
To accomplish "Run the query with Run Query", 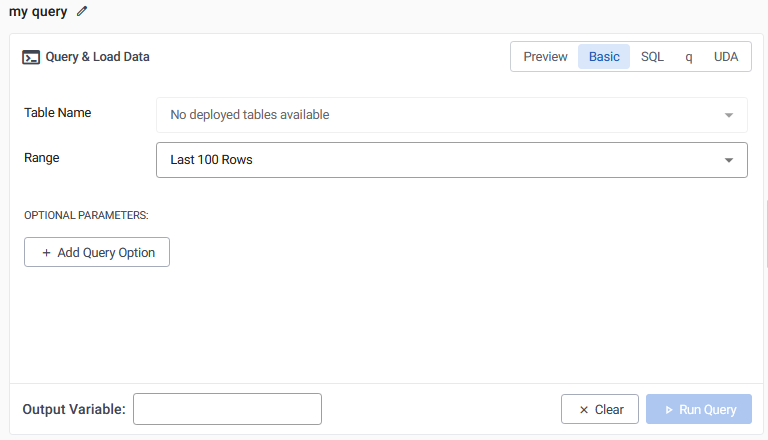I will (x=699, y=409).
